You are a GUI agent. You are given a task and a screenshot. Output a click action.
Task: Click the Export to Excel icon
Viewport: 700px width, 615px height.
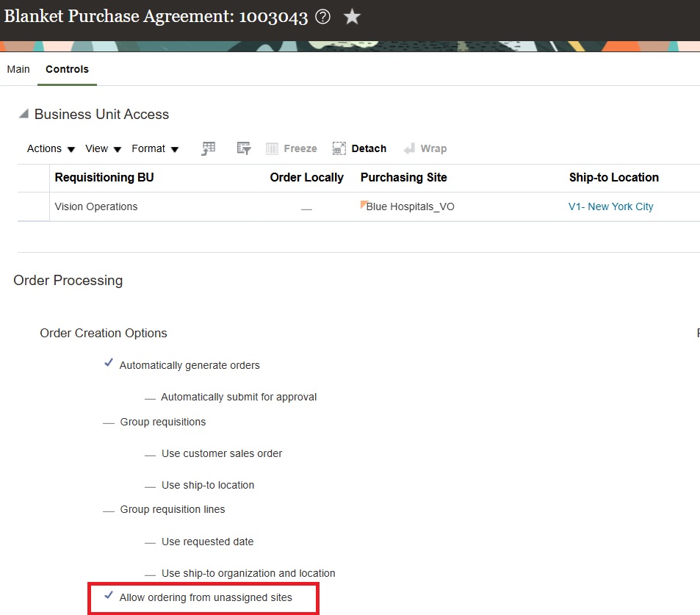click(x=208, y=148)
